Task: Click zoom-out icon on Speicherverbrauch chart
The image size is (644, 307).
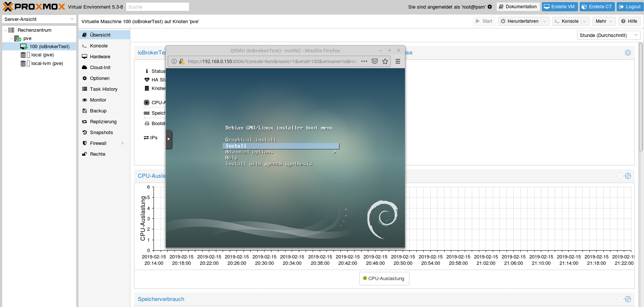Action: [x=620, y=299]
